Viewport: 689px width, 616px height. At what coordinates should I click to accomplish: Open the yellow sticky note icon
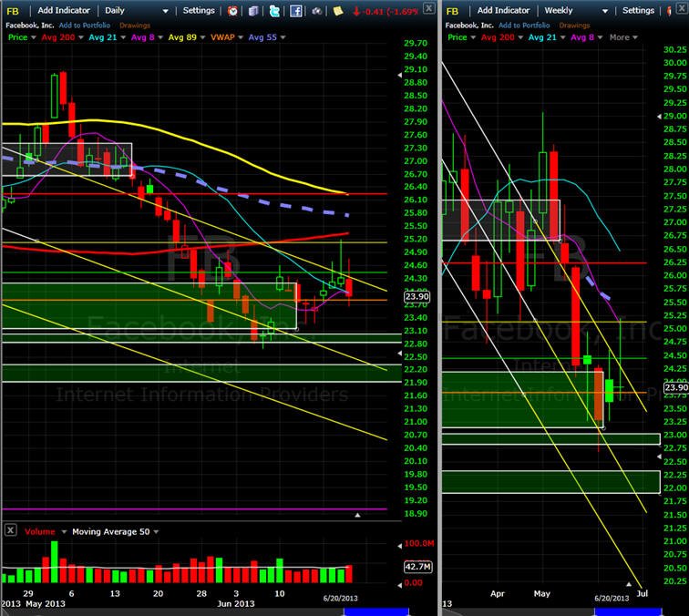click(x=337, y=11)
